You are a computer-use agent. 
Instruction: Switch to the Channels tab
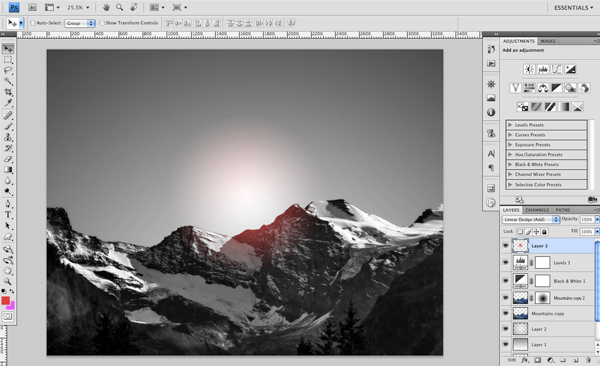click(x=537, y=210)
